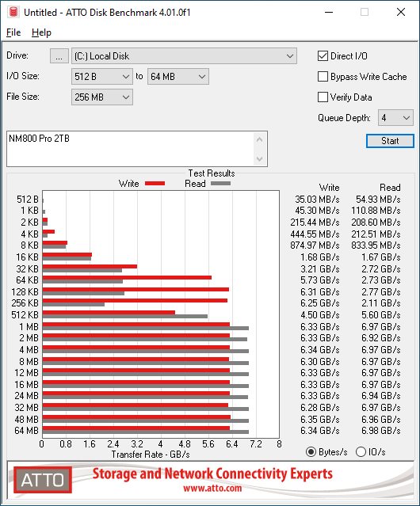Click the 24 MB read value 6.94 GB/s

(x=381, y=396)
